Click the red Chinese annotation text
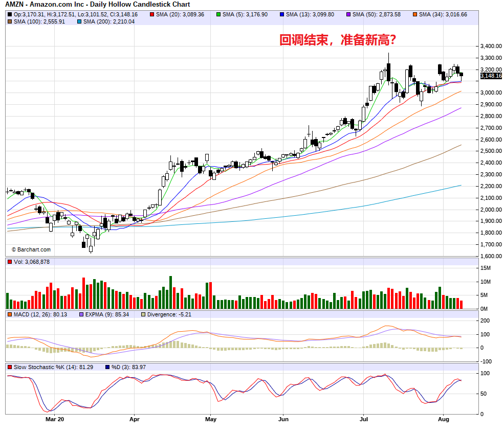Image resolution: width=504 pixels, height=435 pixels. pyautogui.click(x=338, y=40)
